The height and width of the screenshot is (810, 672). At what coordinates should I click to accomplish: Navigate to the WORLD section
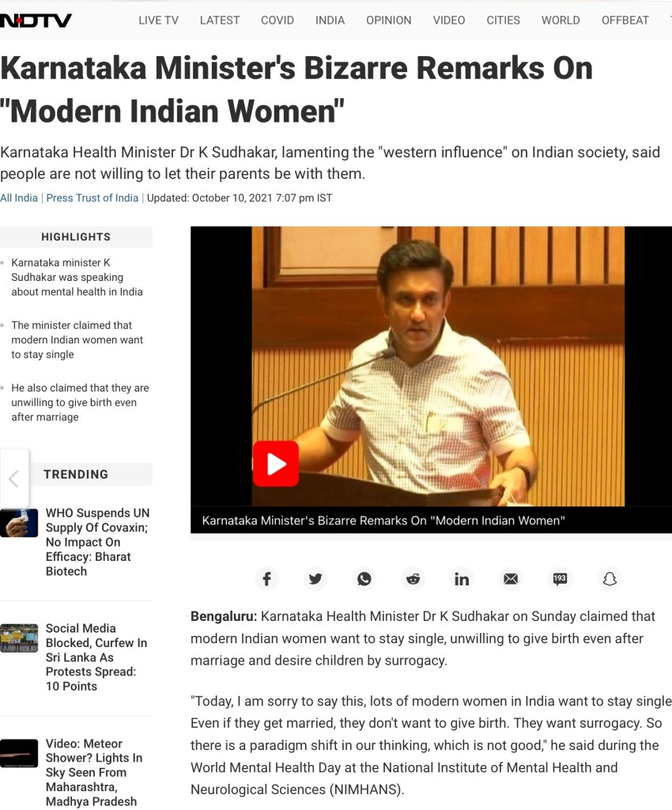(x=561, y=20)
